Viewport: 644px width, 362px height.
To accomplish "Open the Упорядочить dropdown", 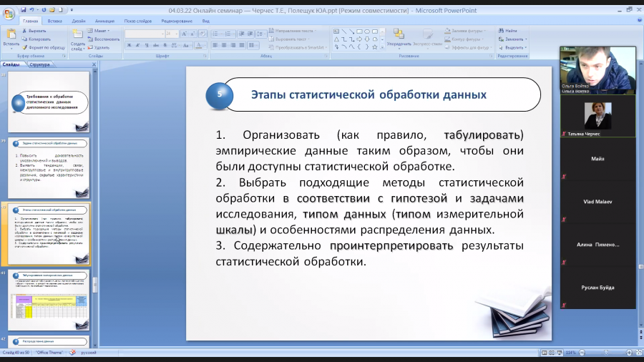I will coord(399,39).
